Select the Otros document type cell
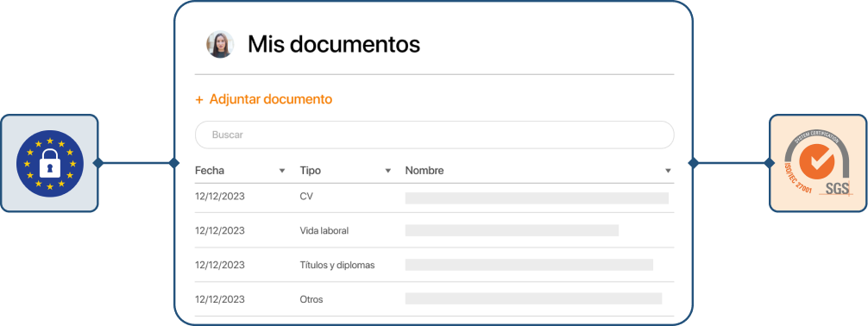This screenshot has width=868, height=326. [x=311, y=299]
